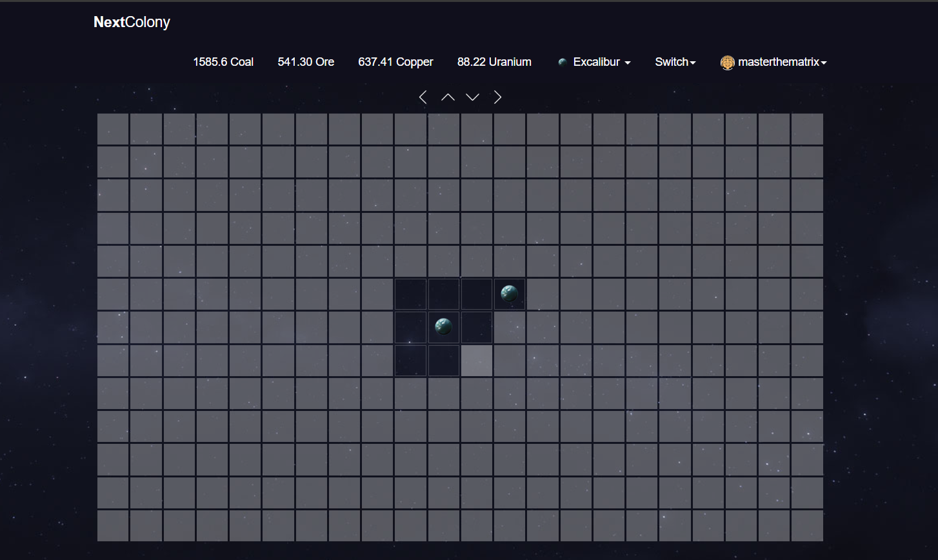Image resolution: width=938 pixels, height=560 pixels.
Task: Select the top-left corner tile of the map grid
Action: (113, 129)
